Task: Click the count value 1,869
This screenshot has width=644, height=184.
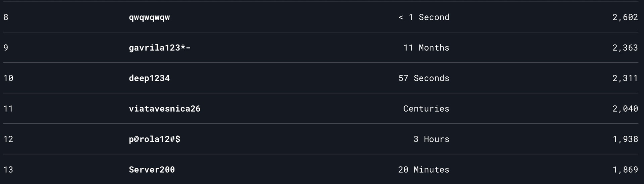Action: click(x=625, y=170)
